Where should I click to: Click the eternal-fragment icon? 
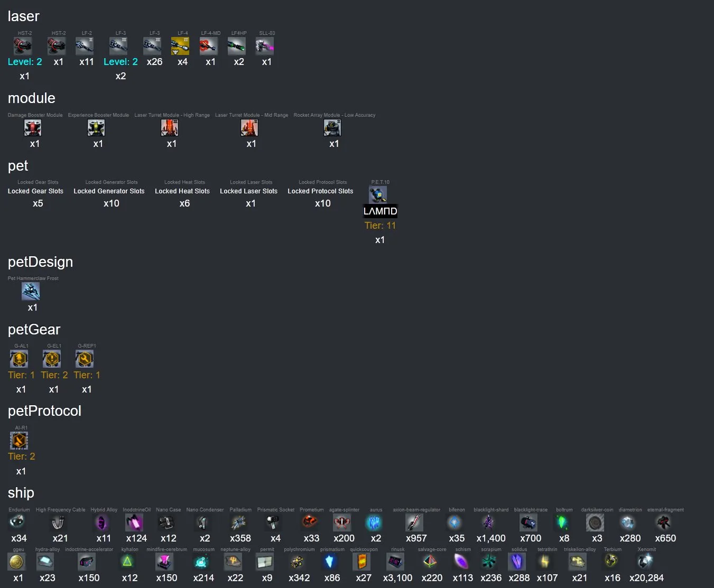[663, 522]
